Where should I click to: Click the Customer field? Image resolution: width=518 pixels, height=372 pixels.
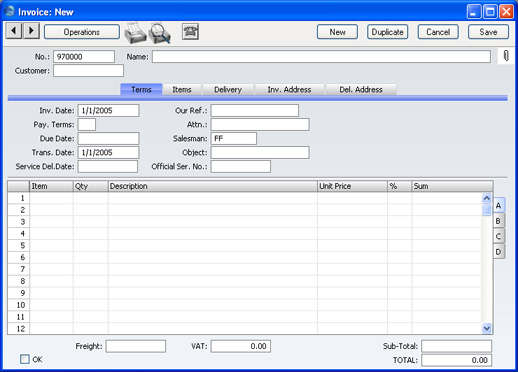coord(88,71)
